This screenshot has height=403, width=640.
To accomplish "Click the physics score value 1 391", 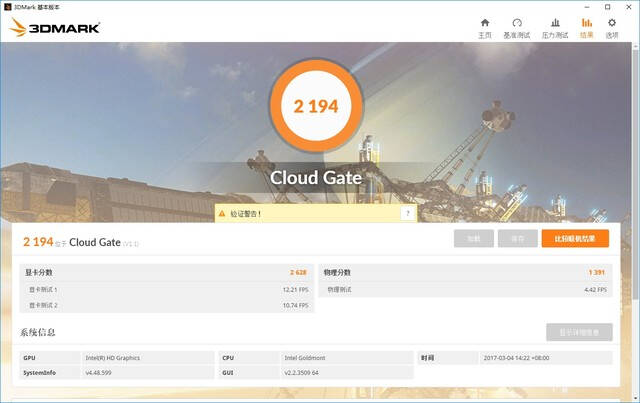I will point(597,272).
